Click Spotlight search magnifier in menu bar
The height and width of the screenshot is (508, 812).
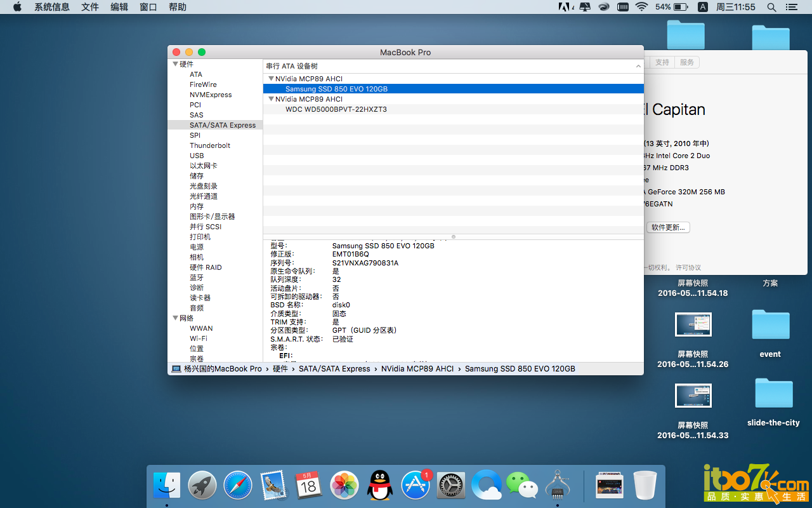771,7
